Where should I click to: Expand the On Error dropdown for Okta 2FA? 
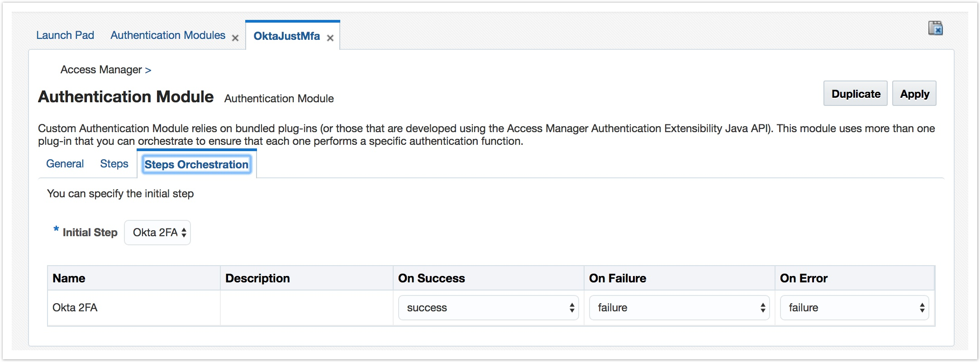854,308
